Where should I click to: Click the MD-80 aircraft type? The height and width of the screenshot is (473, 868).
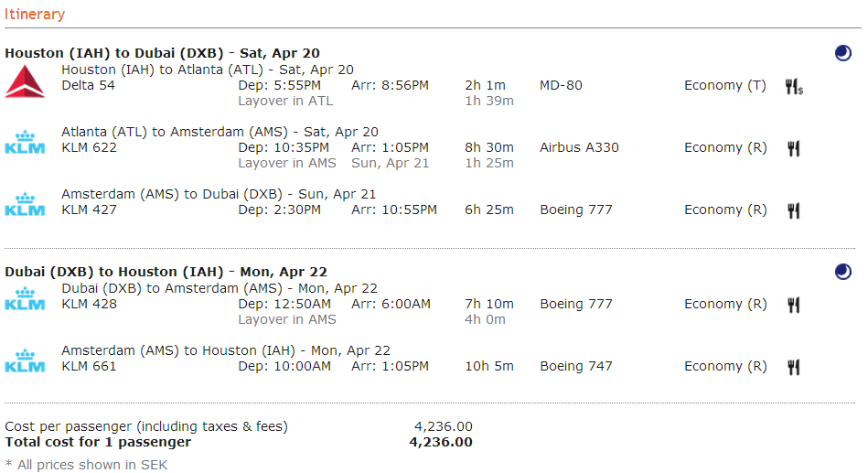[561, 85]
